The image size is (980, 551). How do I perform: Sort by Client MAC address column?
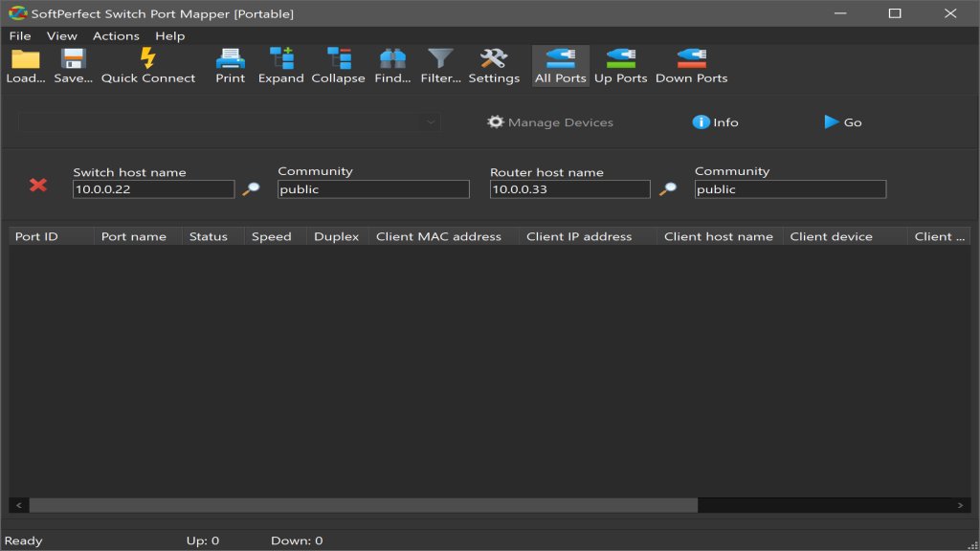(444, 237)
